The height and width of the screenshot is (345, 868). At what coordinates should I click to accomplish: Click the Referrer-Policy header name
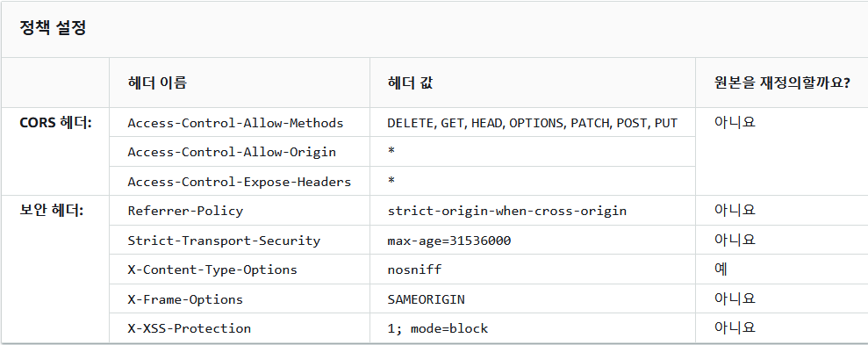(185, 211)
